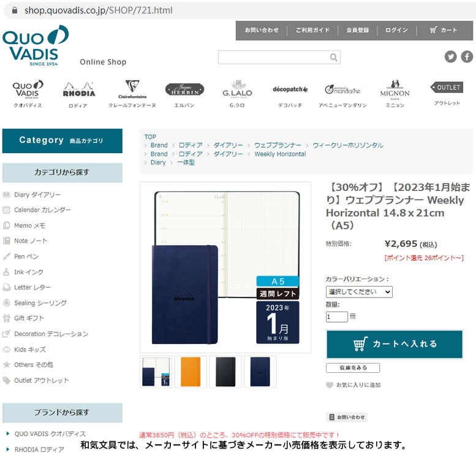Open the color variation dropdown

[x=359, y=292]
